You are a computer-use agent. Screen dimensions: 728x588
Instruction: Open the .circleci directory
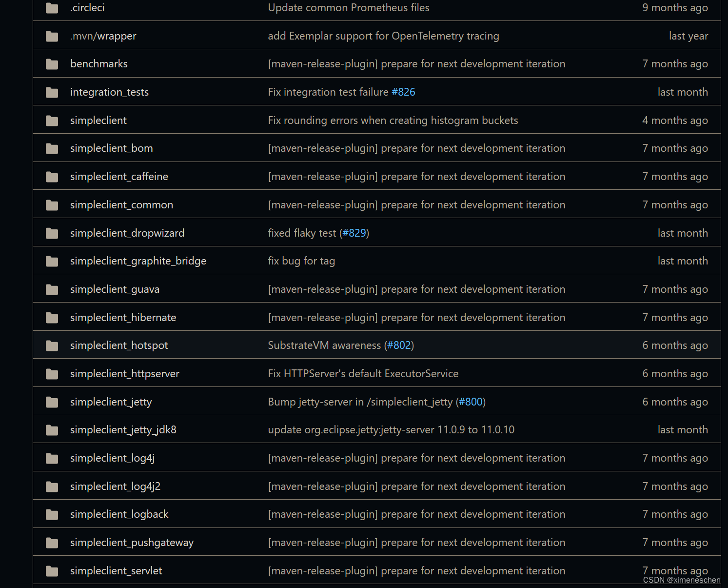(x=87, y=8)
